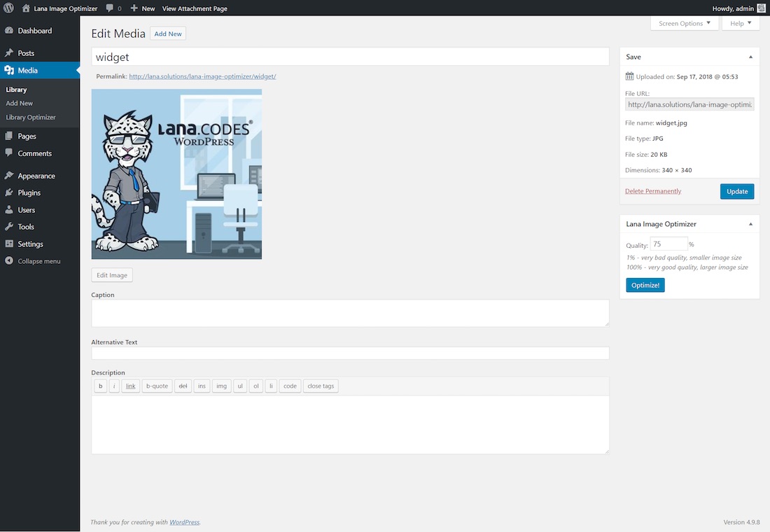Open the Settings menu label
770x532 pixels.
point(30,244)
